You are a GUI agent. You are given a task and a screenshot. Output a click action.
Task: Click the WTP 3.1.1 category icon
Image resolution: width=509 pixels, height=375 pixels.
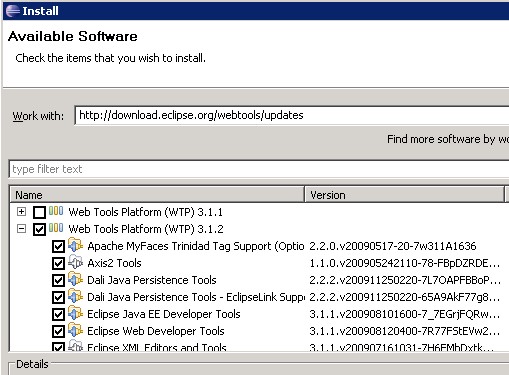(x=56, y=211)
